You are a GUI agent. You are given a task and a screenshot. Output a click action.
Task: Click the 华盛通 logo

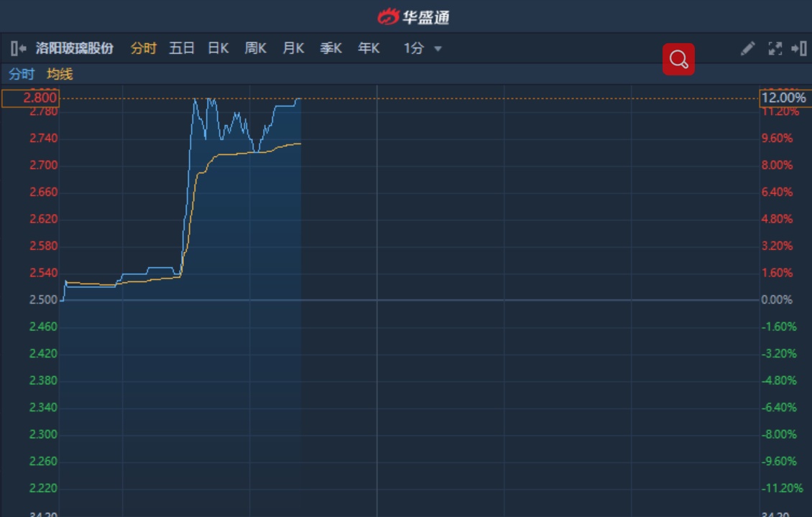click(413, 17)
